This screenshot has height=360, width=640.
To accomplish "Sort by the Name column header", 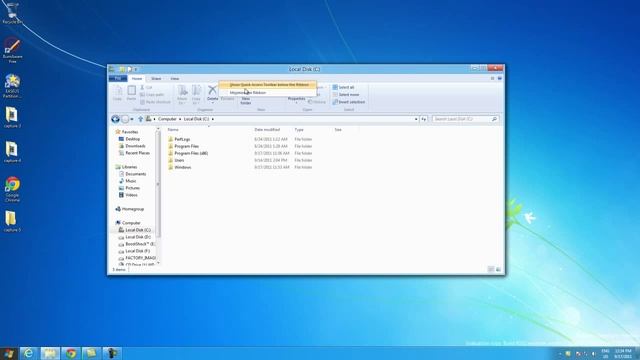I will (173, 130).
